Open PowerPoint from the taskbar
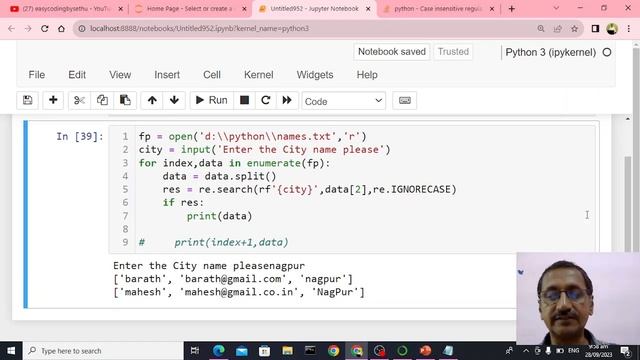 [x=425, y=351]
